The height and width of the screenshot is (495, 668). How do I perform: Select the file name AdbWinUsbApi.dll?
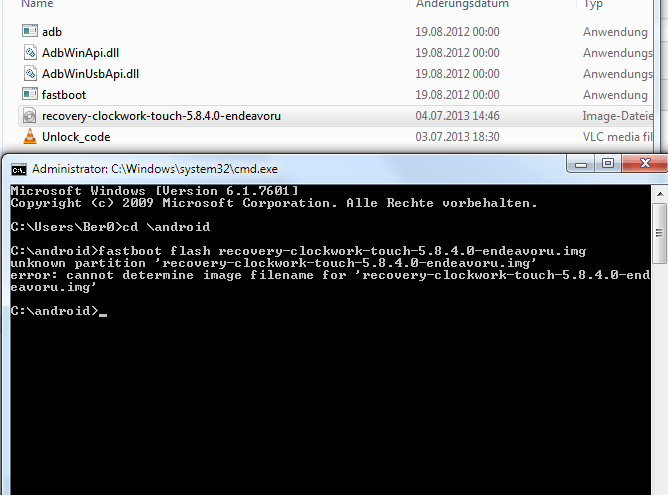pos(90,74)
